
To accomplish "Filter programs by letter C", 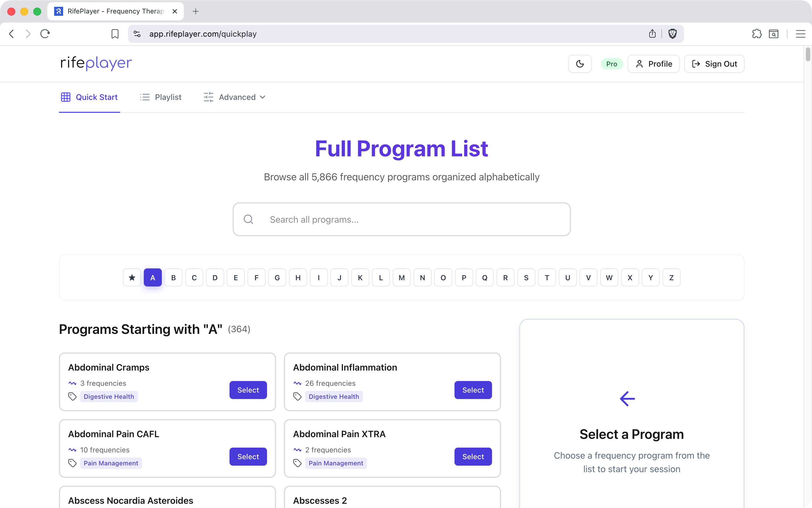I will (x=194, y=277).
